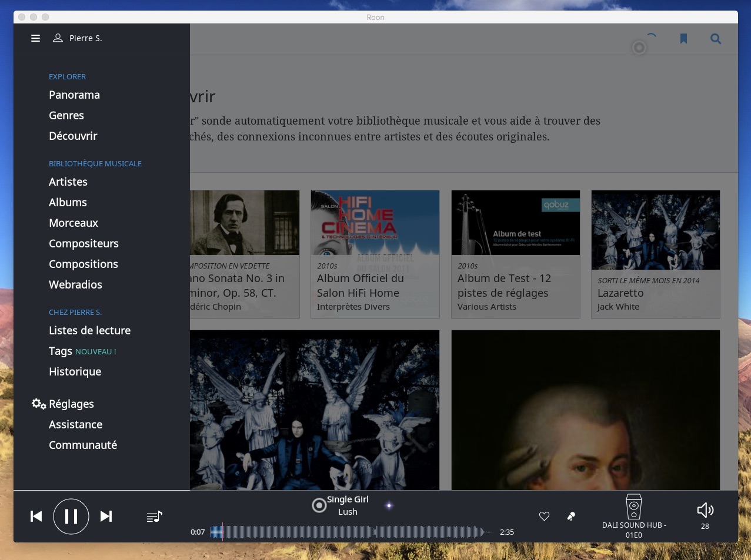Open the Réglages settings entry
Image resolution: width=751 pixels, height=560 pixels.
click(x=71, y=404)
